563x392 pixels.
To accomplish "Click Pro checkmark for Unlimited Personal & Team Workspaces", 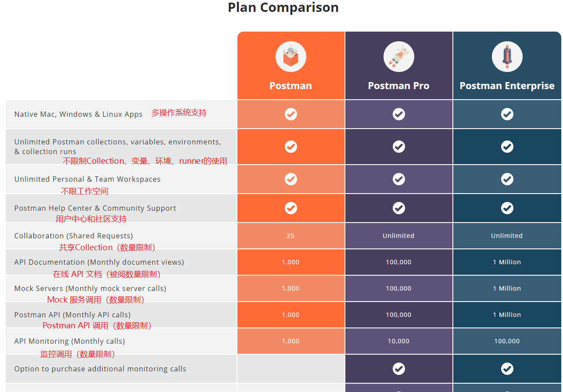I will coord(399,179).
